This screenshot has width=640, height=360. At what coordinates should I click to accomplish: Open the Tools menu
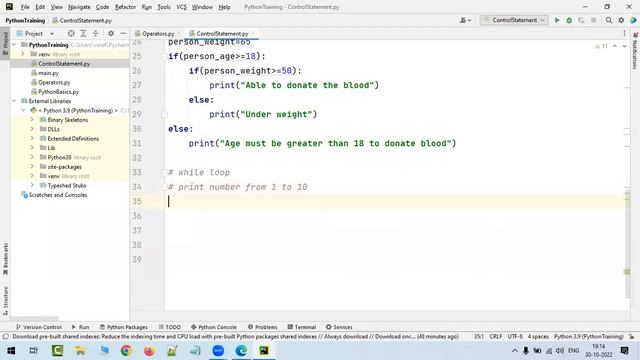tap(164, 7)
